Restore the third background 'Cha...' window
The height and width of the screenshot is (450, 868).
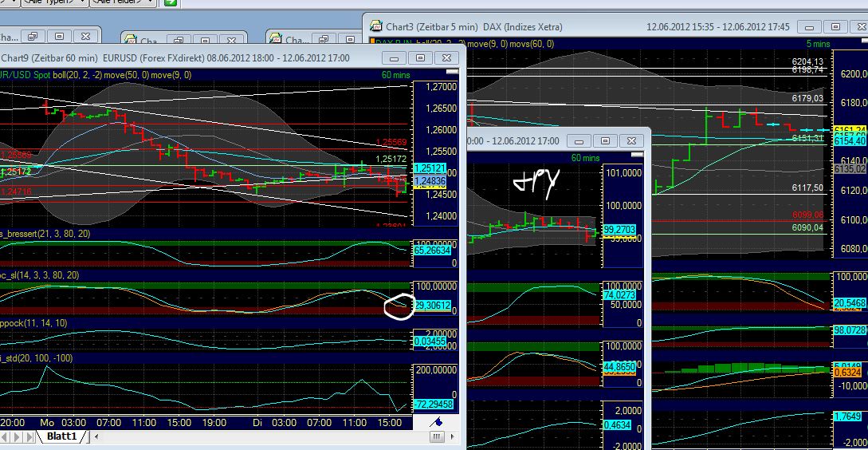pos(322,39)
